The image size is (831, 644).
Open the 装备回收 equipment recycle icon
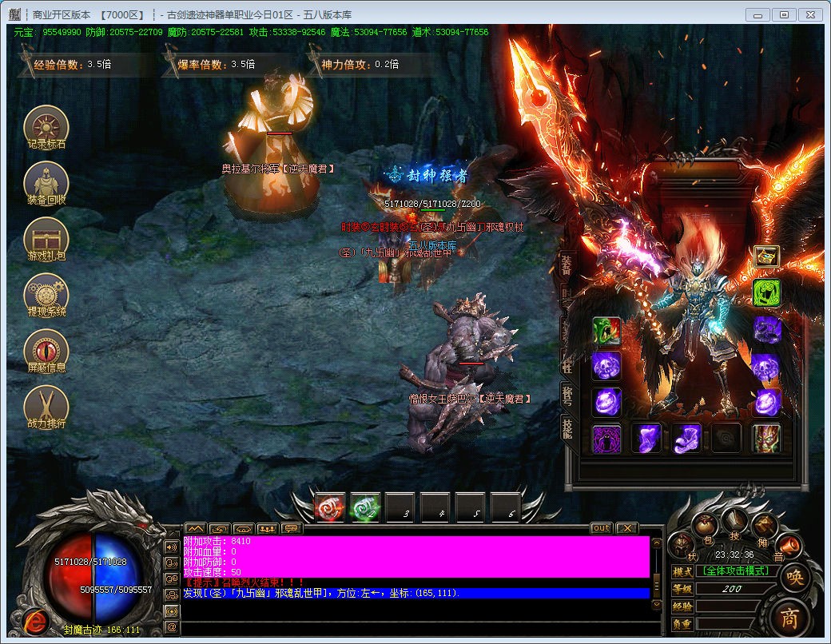[x=46, y=184]
